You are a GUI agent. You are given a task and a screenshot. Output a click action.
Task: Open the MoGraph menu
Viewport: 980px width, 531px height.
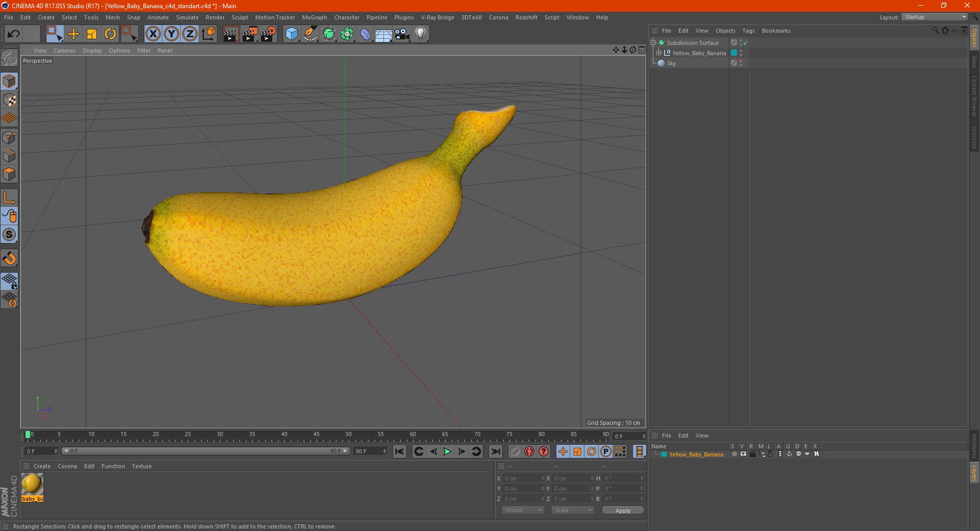pyautogui.click(x=314, y=17)
